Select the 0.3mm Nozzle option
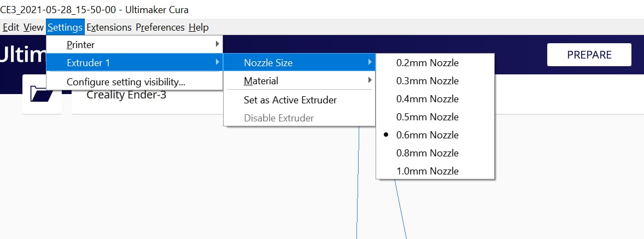The width and height of the screenshot is (644, 239). (435, 81)
